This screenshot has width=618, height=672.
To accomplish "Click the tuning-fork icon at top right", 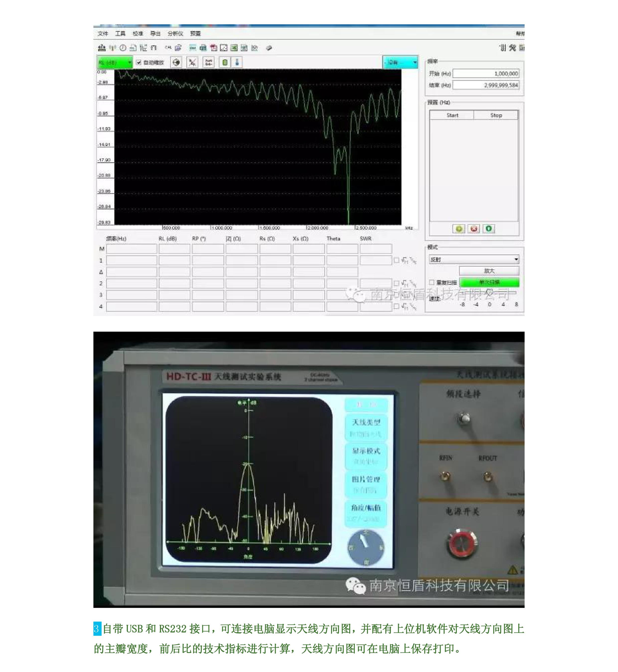I will tap(503, 48).
